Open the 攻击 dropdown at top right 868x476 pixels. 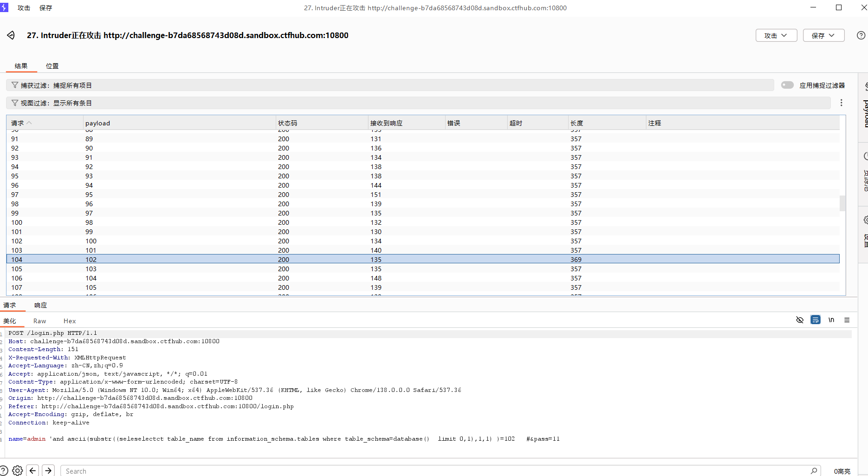tap(776, 35)
